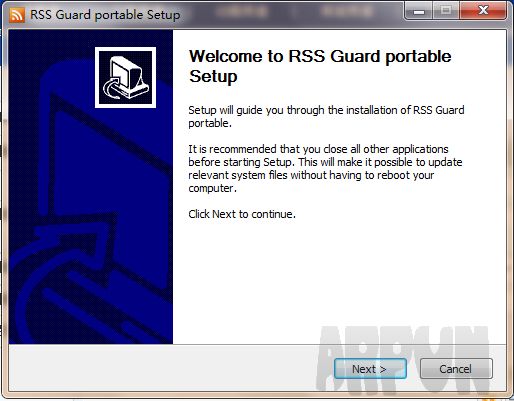Click the 'It is recommended that you close' paragraph
This screenshot has width=514, height=401.
[x=325, y=168]
